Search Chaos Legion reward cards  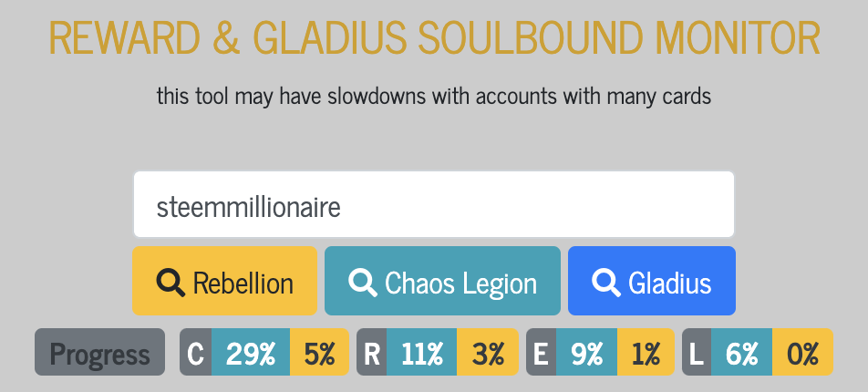(x=442, y=281)
